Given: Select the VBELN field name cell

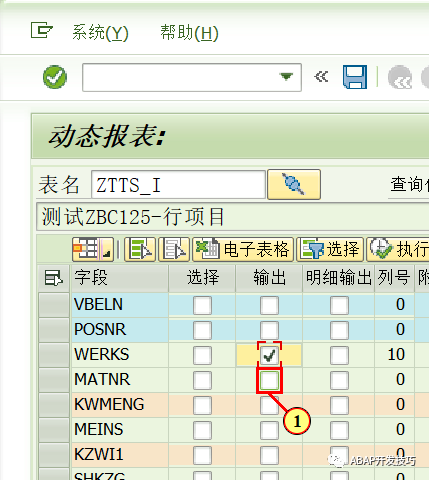Looking at the screenshot, I should click(119, 305).
